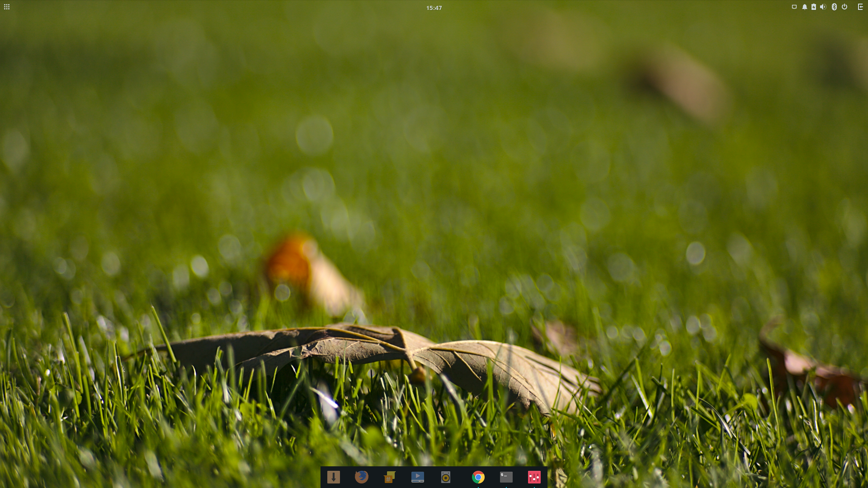Launch the video player from dock

418,477
